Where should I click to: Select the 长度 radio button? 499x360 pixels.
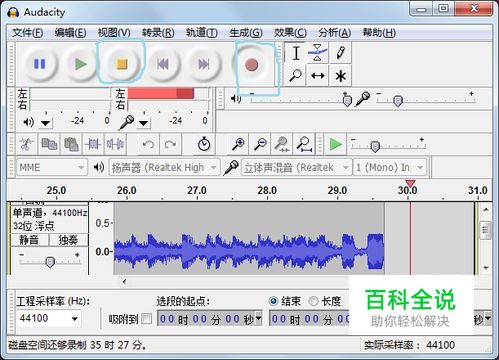pyautogui.click(x=313, y=301)
